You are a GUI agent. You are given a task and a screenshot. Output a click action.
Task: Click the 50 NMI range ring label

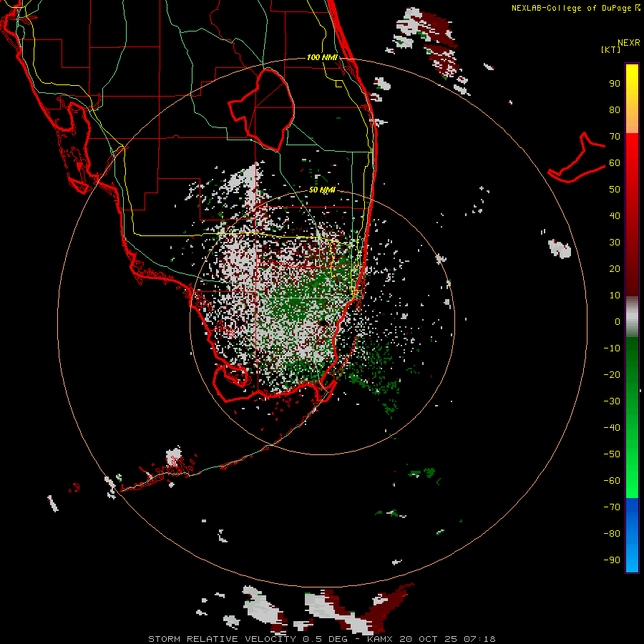322,190
